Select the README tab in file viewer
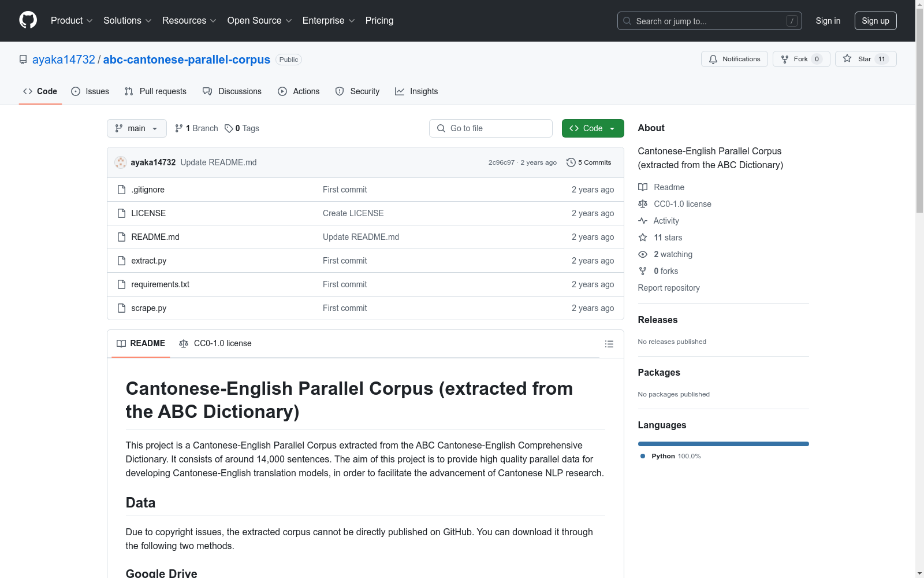 click(x=141, y=343)
